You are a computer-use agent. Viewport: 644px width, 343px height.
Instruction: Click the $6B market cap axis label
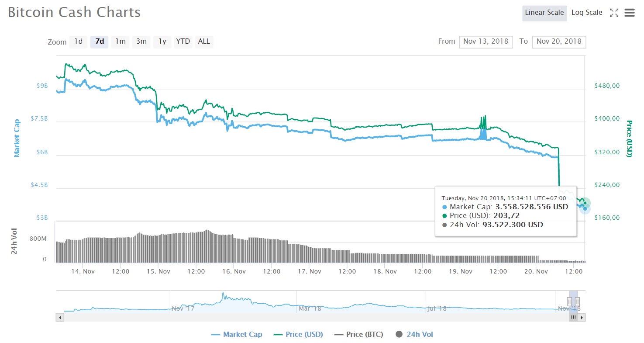point(42,152)
